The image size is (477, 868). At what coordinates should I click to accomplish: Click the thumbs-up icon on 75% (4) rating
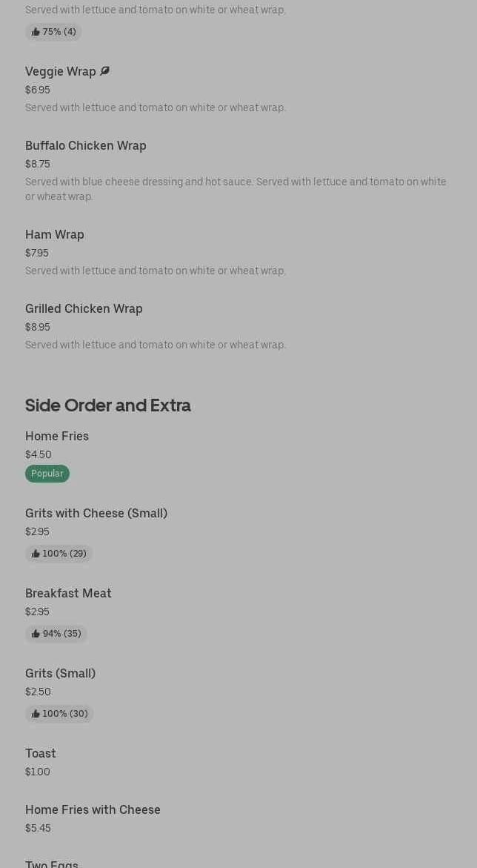coord(36,32)
